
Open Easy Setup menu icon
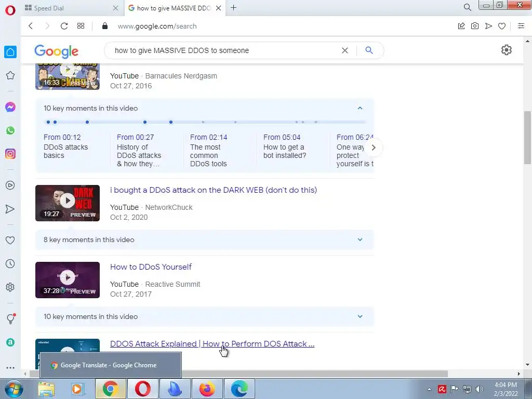(521, 26)
